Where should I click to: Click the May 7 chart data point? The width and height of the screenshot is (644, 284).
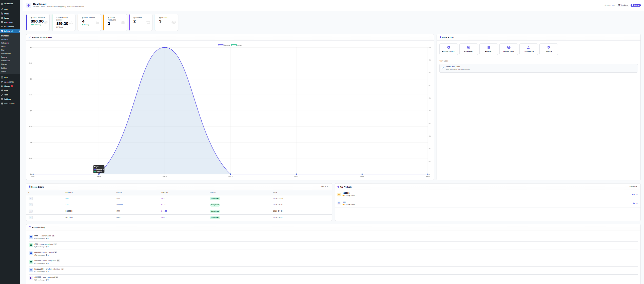428,174
